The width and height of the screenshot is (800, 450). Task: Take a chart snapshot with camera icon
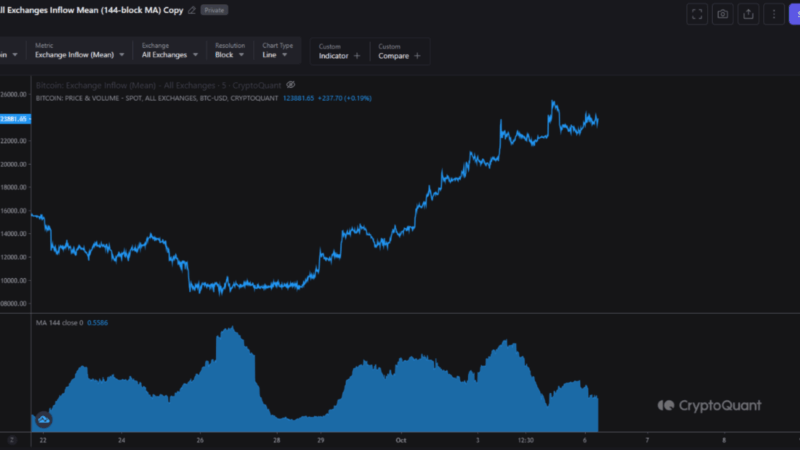point(722,14)
